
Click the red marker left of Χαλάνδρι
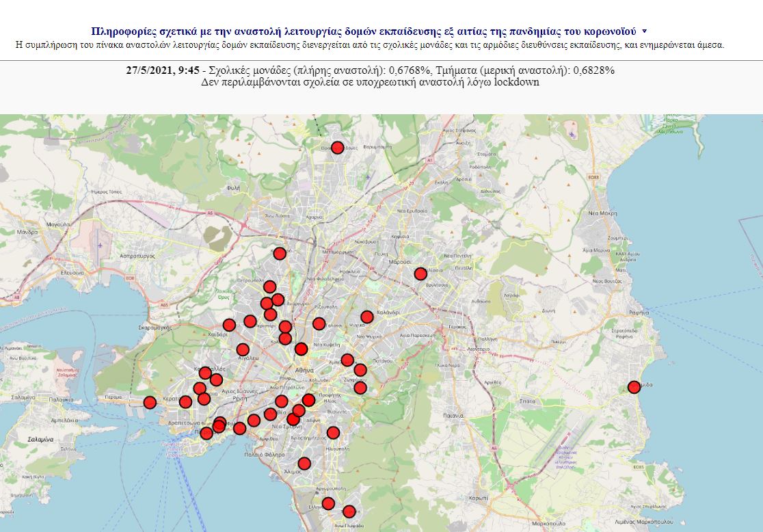pyautogui.click(x=367, y=317)
